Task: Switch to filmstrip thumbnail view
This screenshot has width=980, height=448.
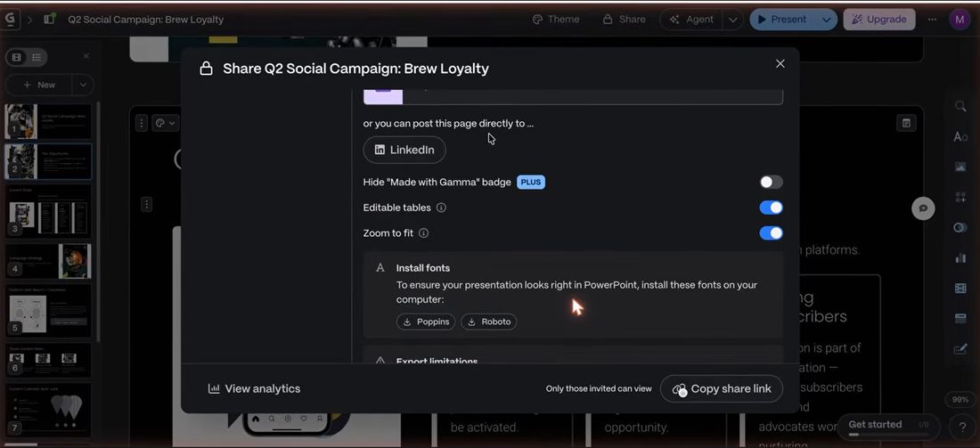Action: pos(17,58)
